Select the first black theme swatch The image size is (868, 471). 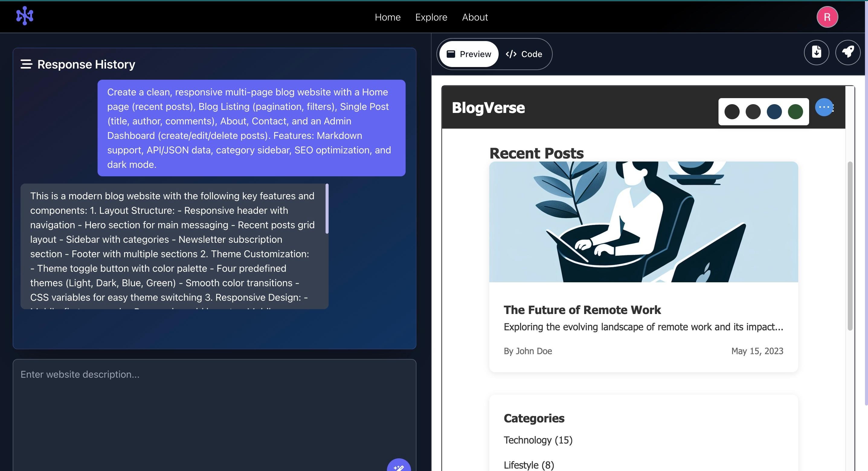(732, 111)
